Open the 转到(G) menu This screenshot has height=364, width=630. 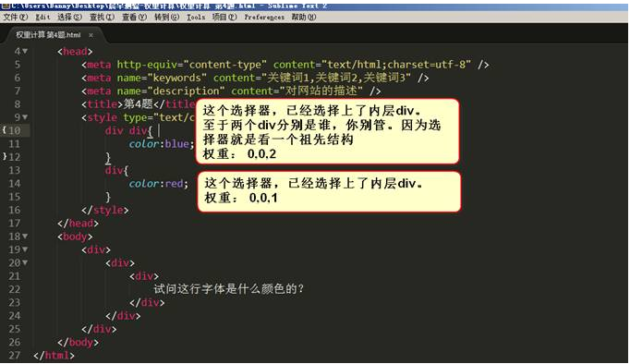pyautogui.click(x=167, y=17)
